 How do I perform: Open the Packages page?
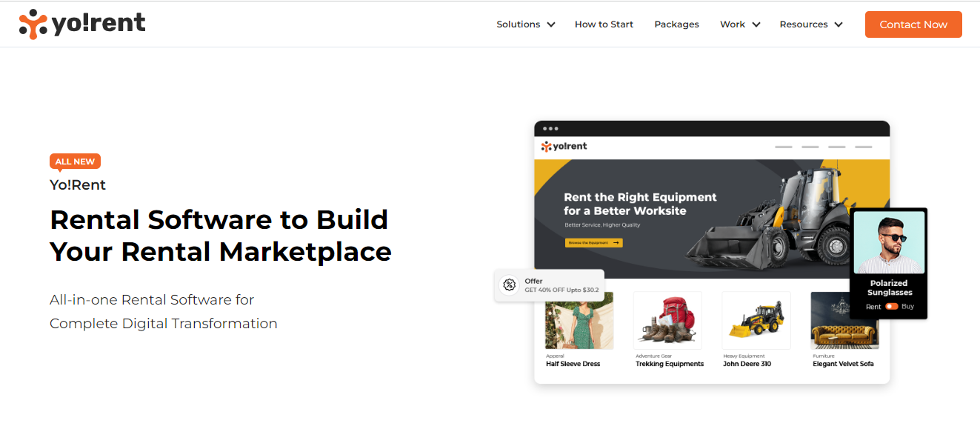pos(676,24)
